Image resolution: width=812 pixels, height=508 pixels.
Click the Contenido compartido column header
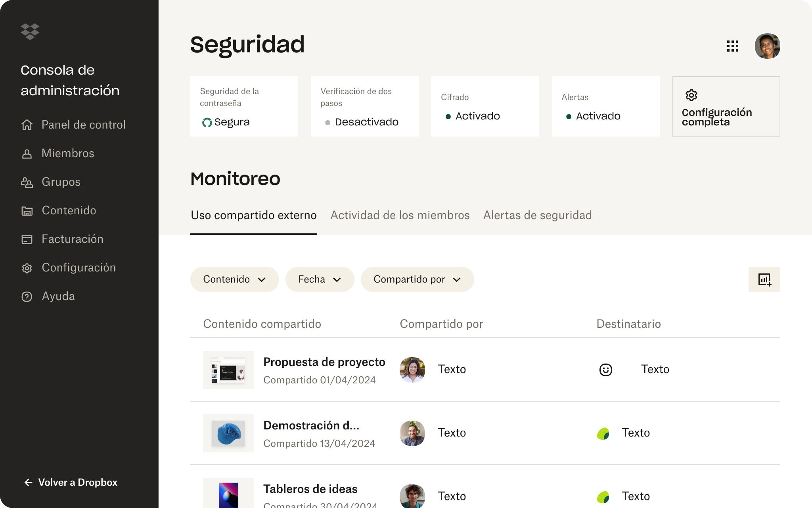click(262, 324)
